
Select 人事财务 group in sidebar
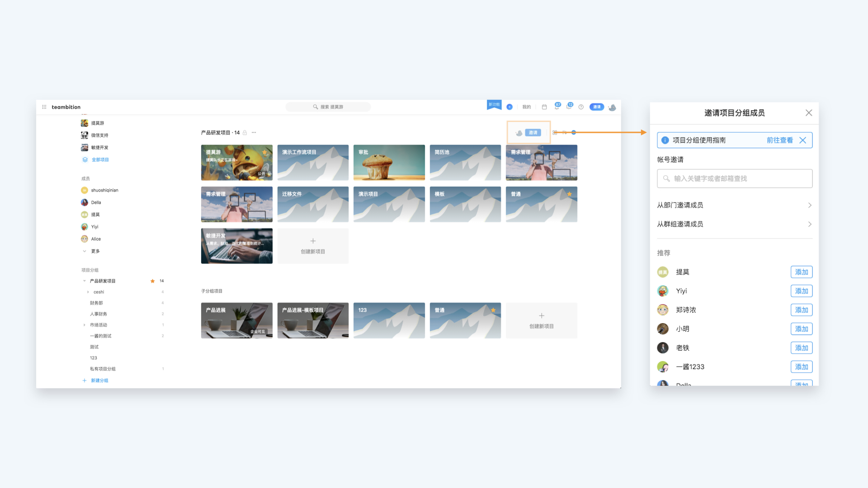click(99, 314)
